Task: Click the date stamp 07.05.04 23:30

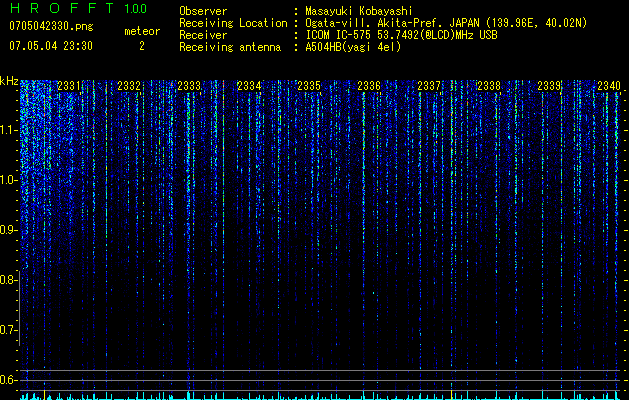Action: point(51,46)
